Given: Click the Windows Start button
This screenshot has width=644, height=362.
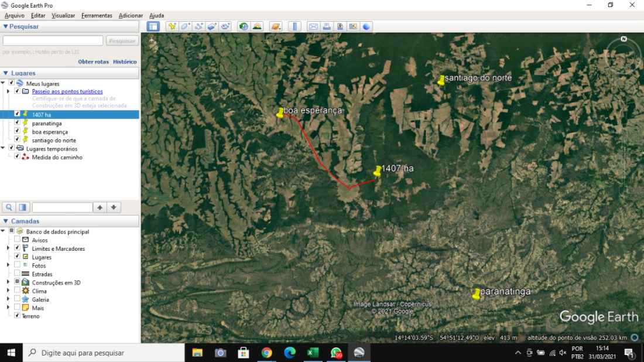Looking at the screenshot, I should click(11, 353).
